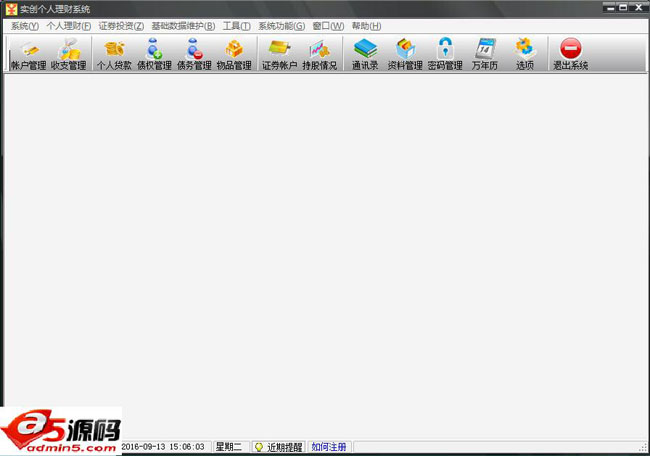Click 近期提醒 in the status bar
This screenshot has height=456, width=650.
pos(278,447)
